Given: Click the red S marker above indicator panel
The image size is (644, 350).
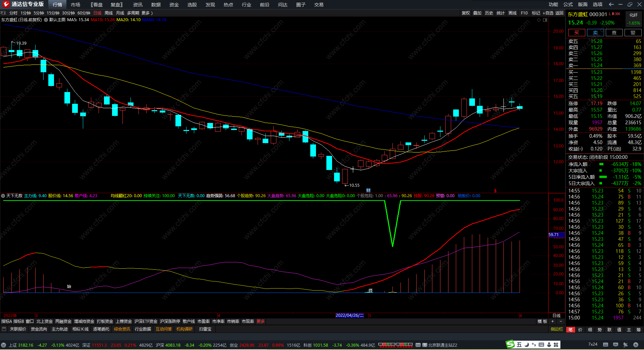Looking at the screenshot, I should (495, 191).
